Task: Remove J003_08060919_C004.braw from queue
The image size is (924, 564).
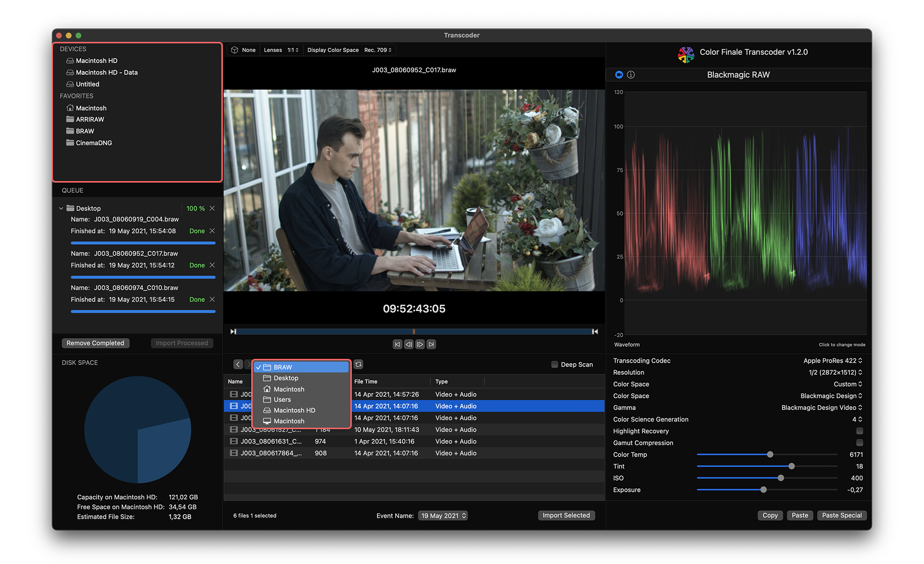Action: pos(212,231)
